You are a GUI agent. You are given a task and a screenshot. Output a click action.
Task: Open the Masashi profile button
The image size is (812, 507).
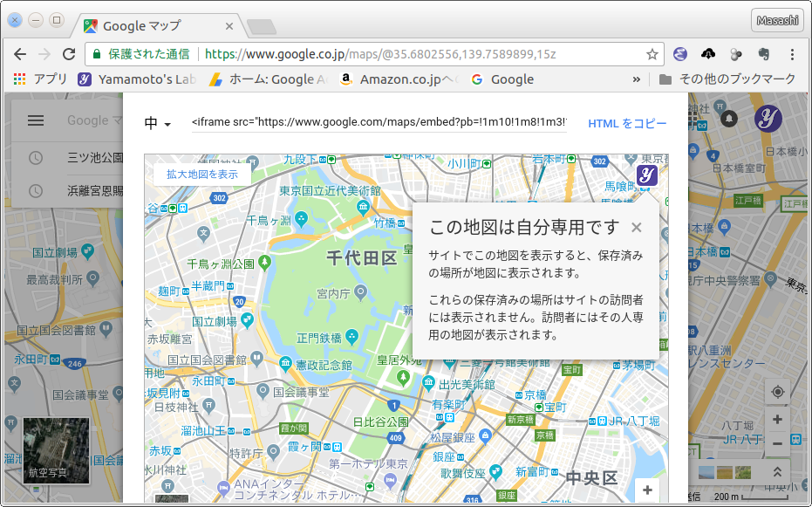click(777, 21)
